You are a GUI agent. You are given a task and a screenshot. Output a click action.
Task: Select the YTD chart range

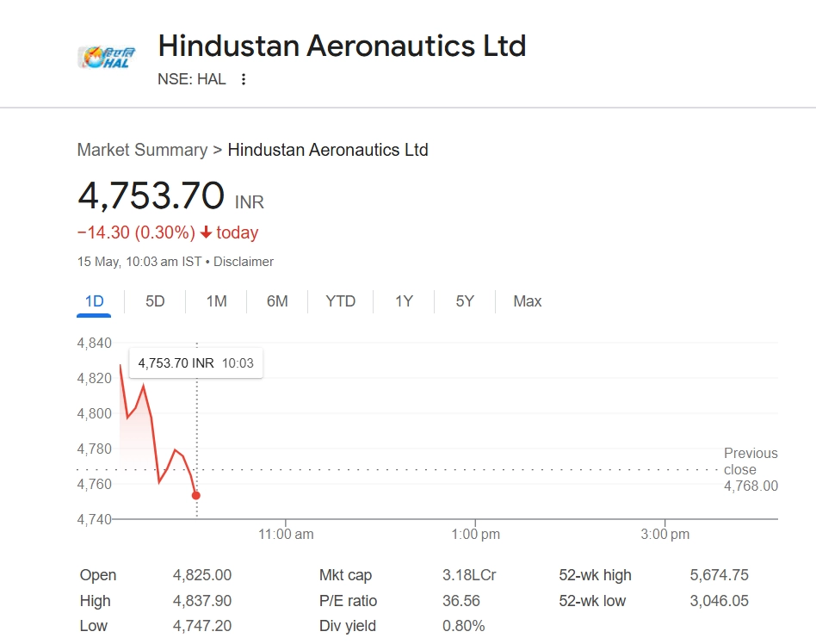[x=341, y=301]
